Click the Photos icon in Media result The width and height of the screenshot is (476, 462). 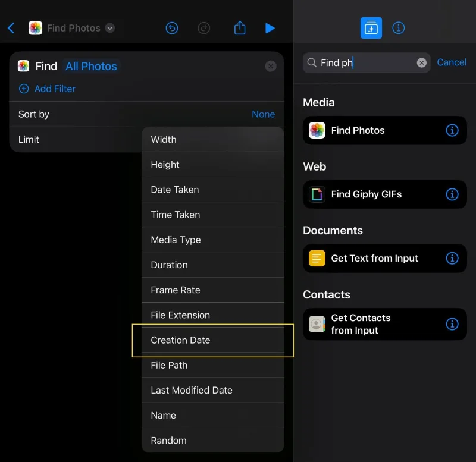pos(317,130)
